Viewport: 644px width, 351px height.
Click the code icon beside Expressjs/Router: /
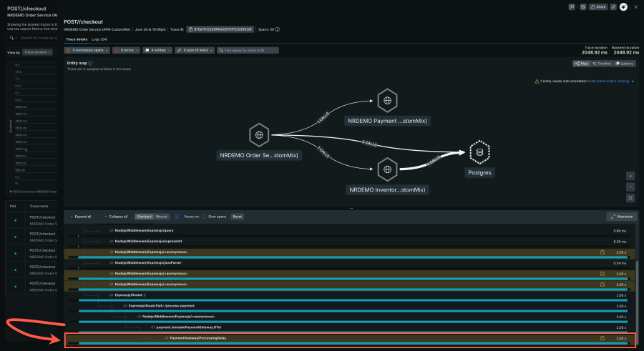pos(112,295)
